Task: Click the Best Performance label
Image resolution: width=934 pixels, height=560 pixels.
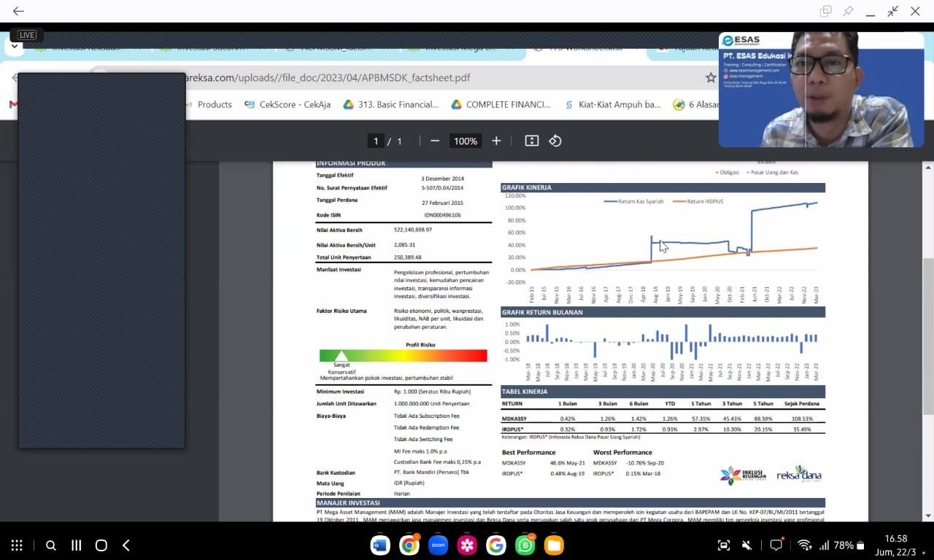Action: click(x=529, y=452)
